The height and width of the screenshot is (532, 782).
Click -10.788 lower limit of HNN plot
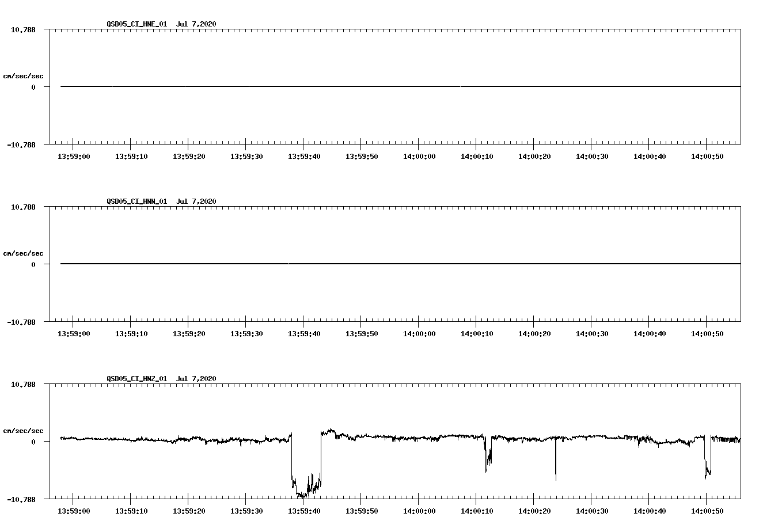(x=21, y=322)
